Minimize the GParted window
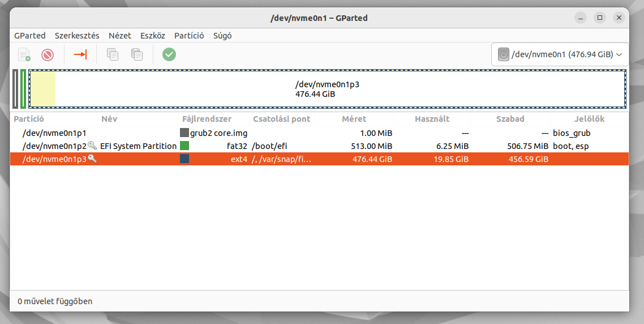This screenshot has width=644, height=324. point(581,18)
